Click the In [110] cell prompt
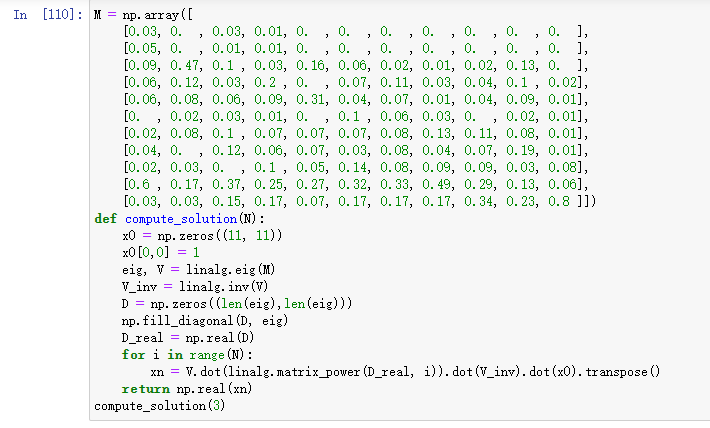Viewport: 710px width, 428px height. tap(48, 14)
